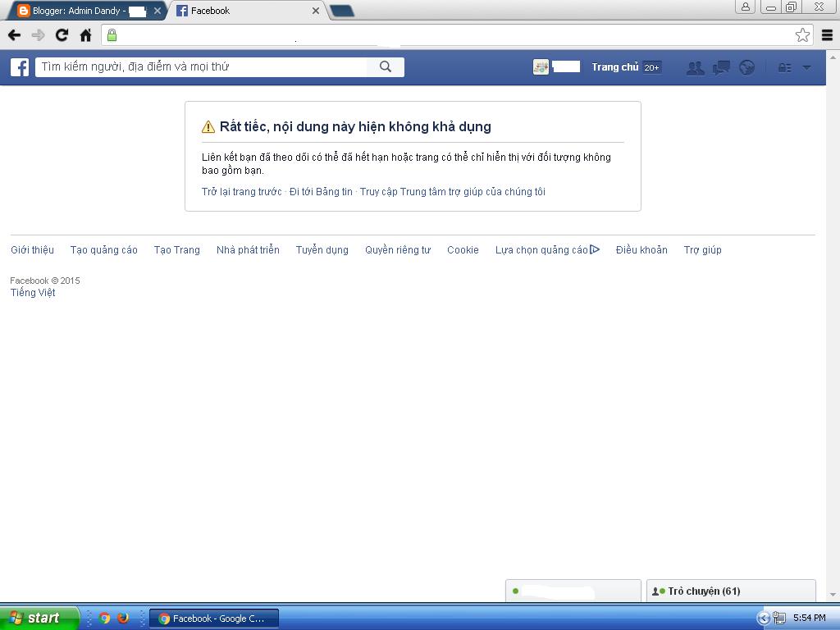Open Tạo quảng cáo footer link

click(x=104, y=250)
